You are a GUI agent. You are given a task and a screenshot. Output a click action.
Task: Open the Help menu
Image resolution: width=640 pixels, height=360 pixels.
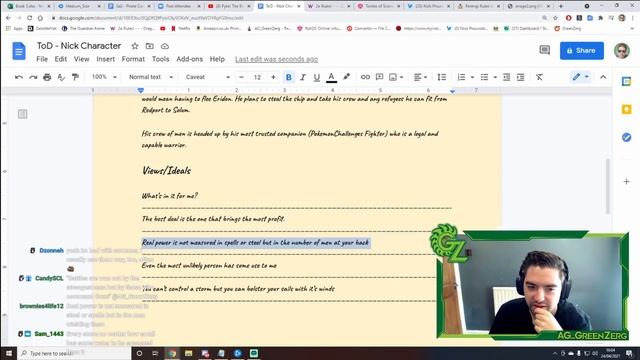[x=217, y=59]
